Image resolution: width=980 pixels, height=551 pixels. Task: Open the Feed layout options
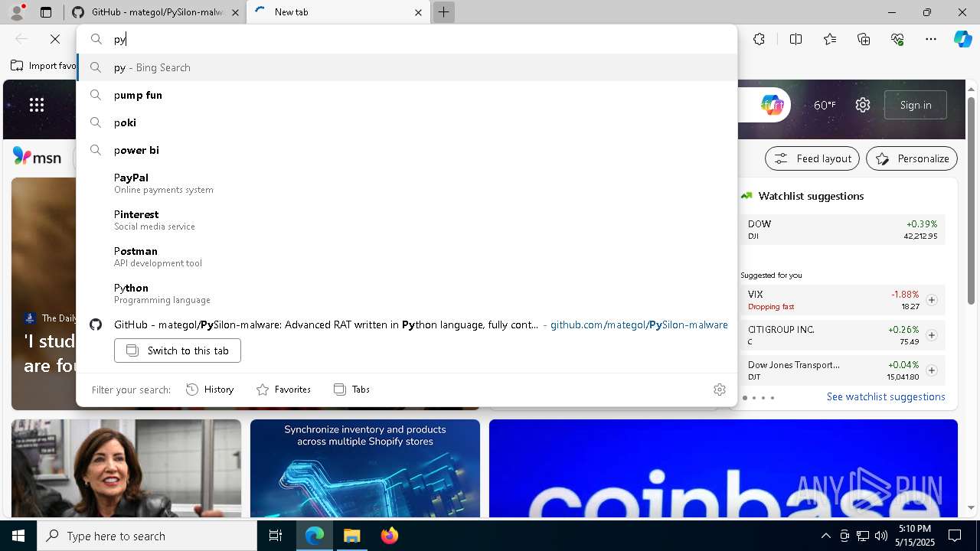(x=812, y=158)
